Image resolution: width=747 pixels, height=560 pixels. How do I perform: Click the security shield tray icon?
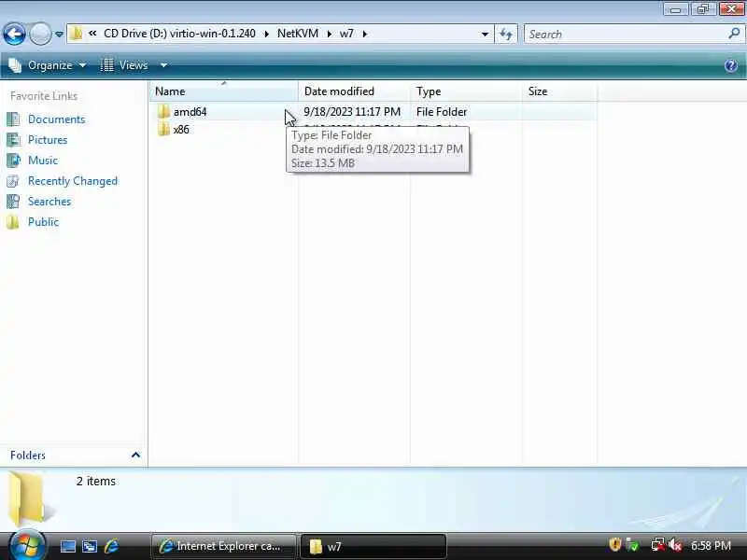point(614,545)
